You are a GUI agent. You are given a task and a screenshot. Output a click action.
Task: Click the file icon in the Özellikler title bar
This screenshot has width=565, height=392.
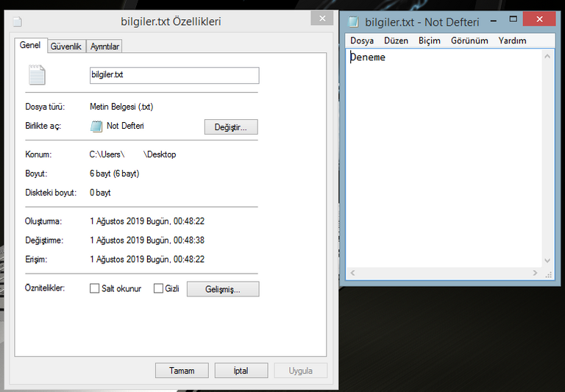[17, 22]
